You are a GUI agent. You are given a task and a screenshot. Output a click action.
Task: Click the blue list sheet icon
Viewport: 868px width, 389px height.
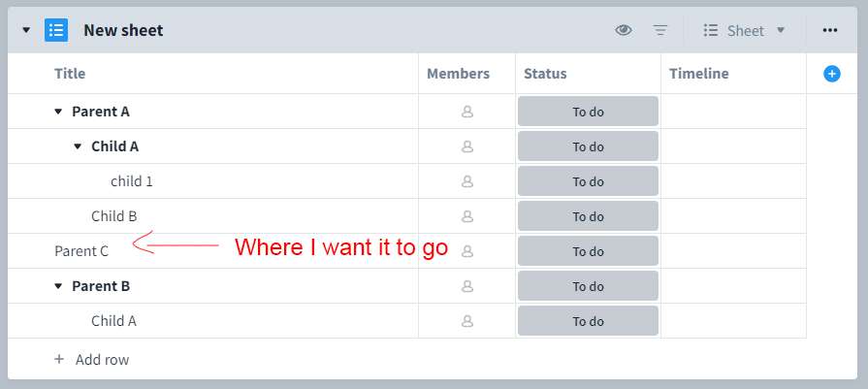(56, 30)
